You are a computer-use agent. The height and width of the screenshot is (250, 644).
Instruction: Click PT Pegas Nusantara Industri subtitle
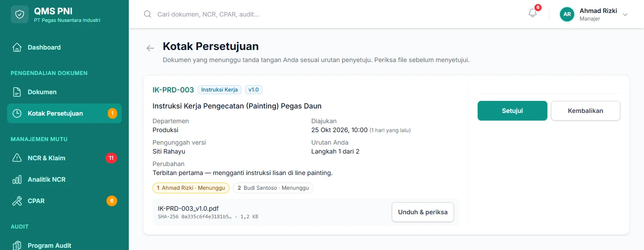[x=67, y=20]
